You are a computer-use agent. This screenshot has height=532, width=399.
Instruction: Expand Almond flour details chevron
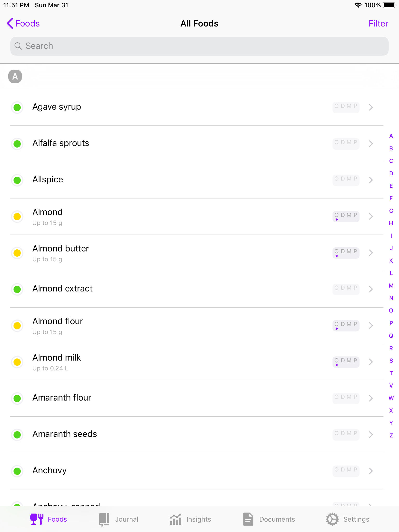click(371, 325)
